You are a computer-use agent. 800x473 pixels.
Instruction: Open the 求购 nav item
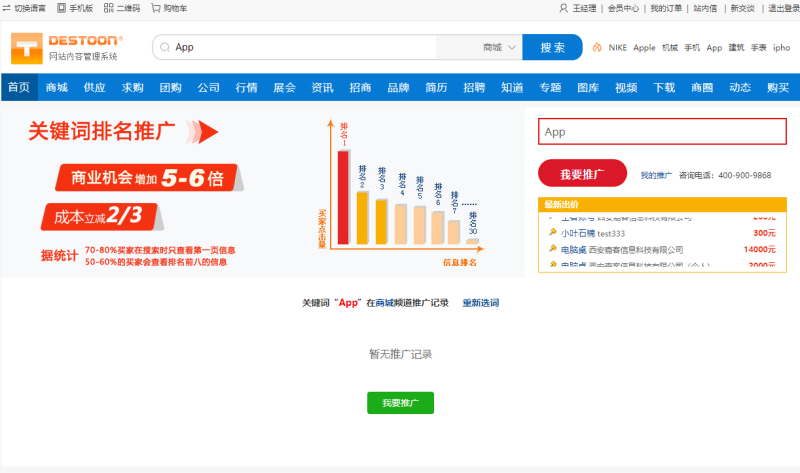click(133, 88)
